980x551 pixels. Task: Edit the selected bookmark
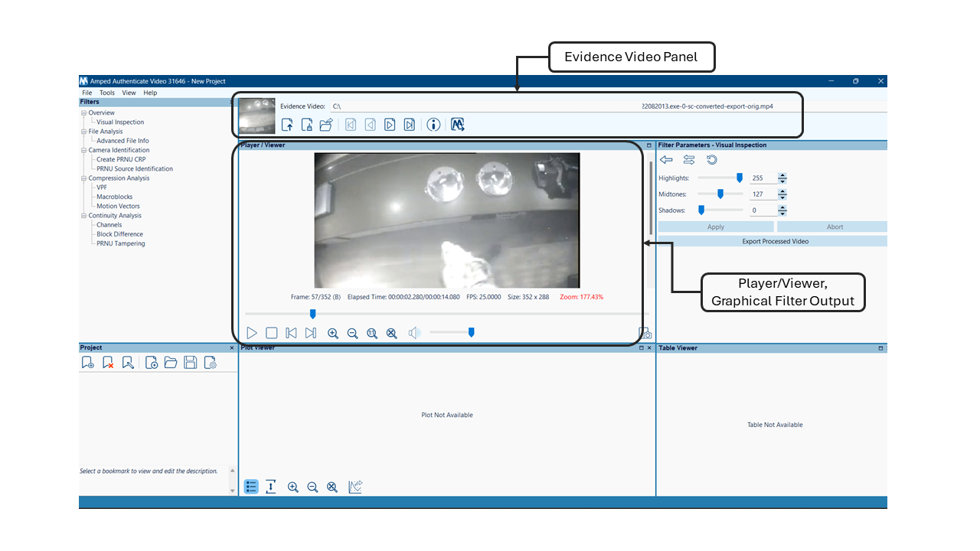[x=127, y=362]
